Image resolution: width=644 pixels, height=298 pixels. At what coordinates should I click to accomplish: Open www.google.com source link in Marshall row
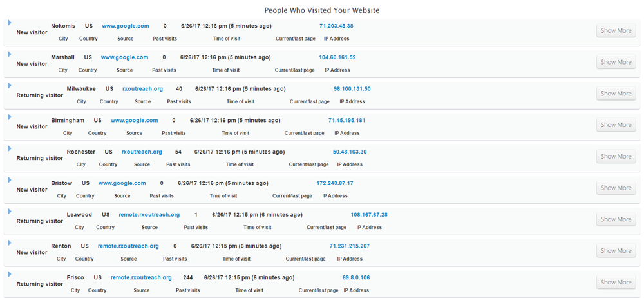pyautogui.click(x=124, y=57)
